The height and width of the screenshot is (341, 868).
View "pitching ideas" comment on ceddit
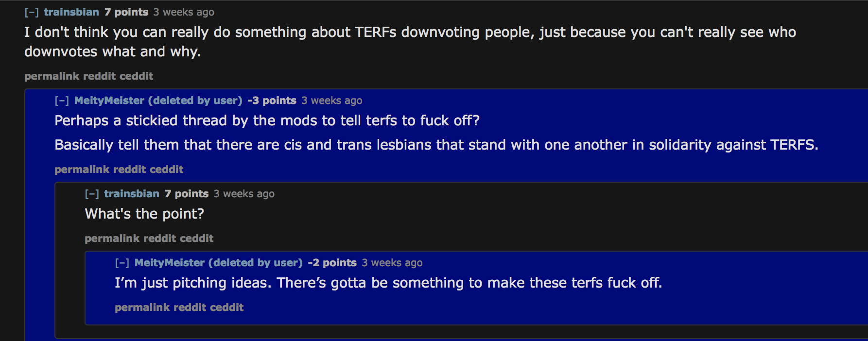point(226,307)
